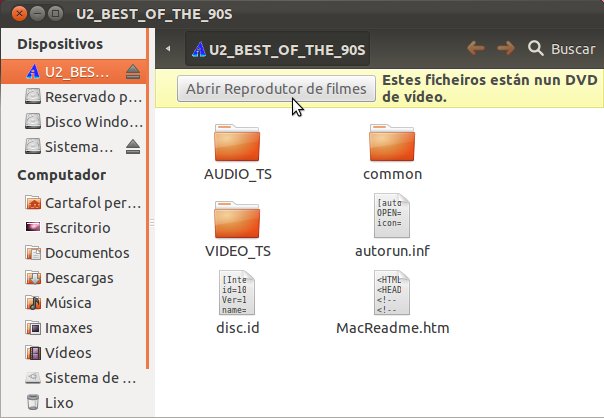Viewport: 604px width, 418px height.
Task: Select the autorun.inf file icon
Action: [x=392, y=216]
